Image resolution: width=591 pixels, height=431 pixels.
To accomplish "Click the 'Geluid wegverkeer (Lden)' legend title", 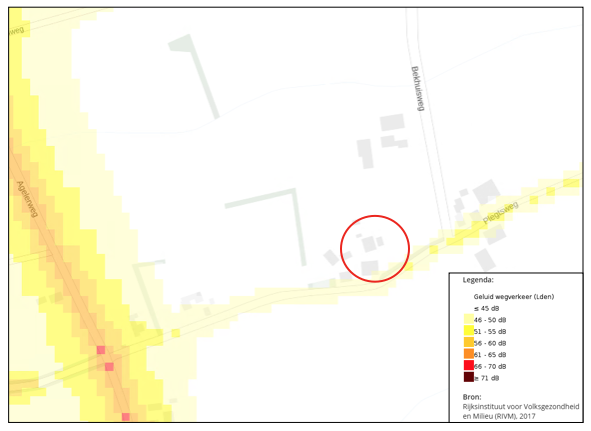I will (x=514, y=297).
